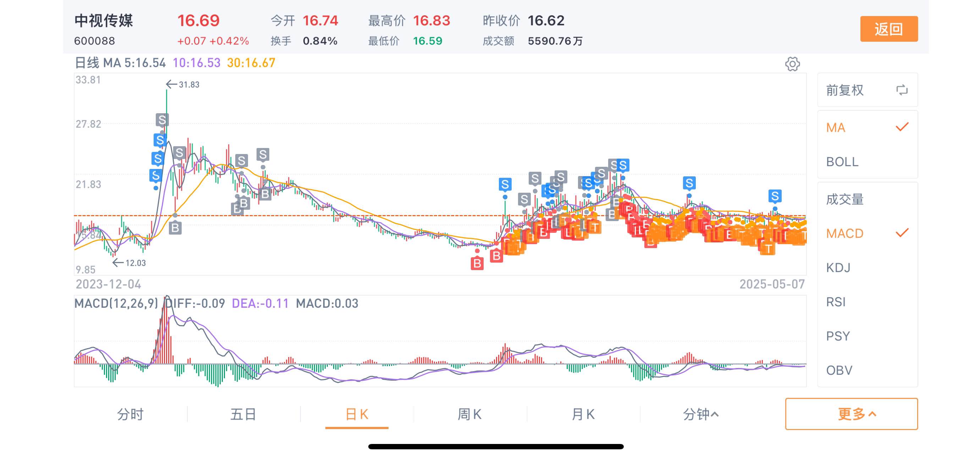Tap the MA 10:16.53 legend value
980x450 pixels.
point(197,63)
